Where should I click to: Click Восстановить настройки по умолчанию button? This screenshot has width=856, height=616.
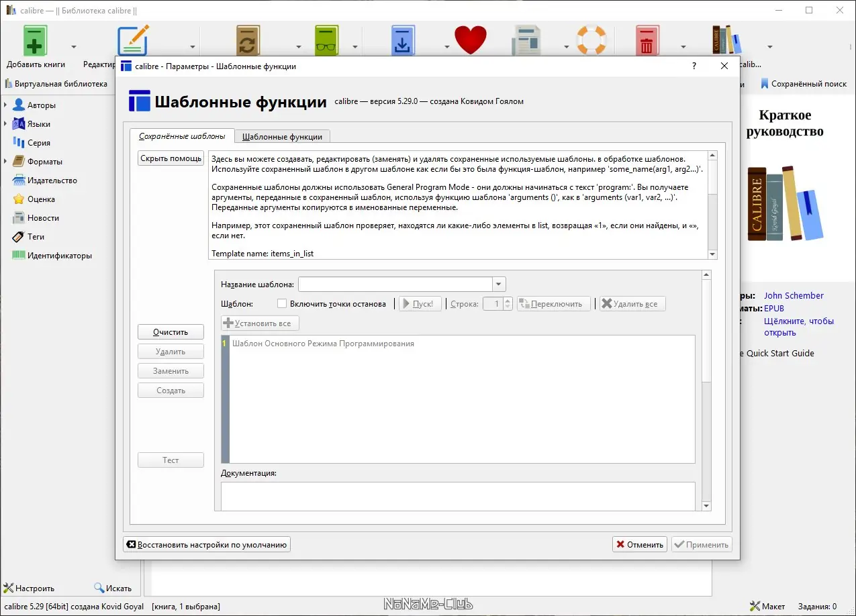pos(207,545)
